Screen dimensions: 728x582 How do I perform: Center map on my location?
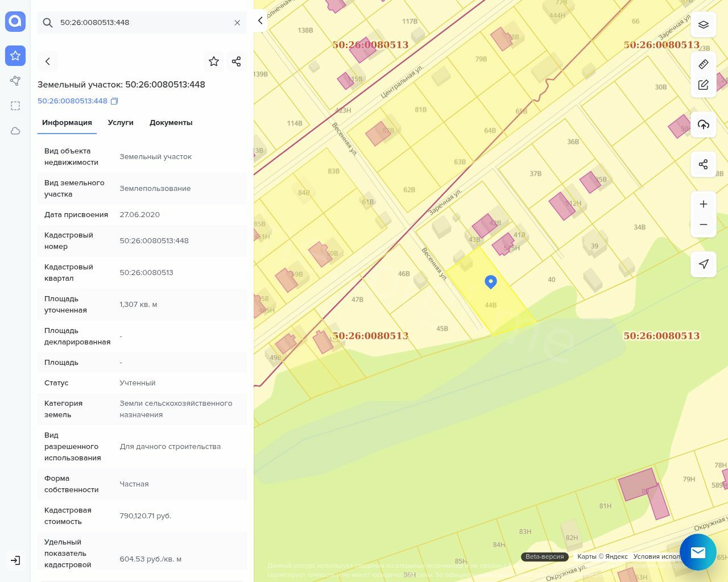point(704,264)
